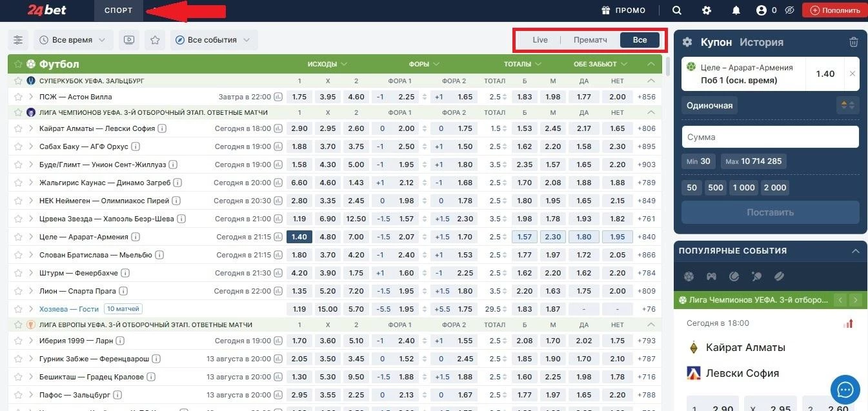868x411 pixels.
Task: Open user account icon in header
Action: click(x=762, y=10)
